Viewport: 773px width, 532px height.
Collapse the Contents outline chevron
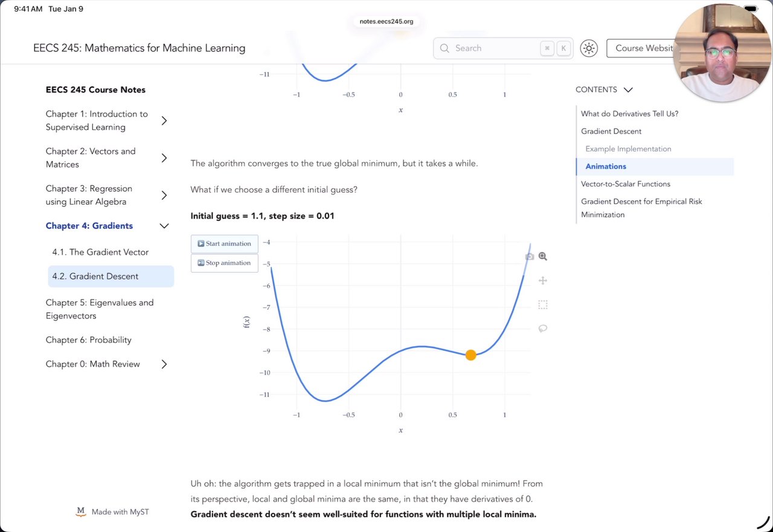[628, 90]
